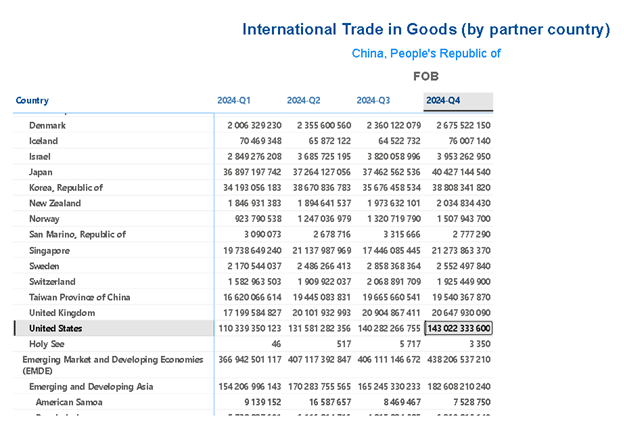The width and height of the screenshot is (624, 430).
Task: Click New Zealand 2024-Q4 value 2 034 834 430
Action: click(464, 203)
